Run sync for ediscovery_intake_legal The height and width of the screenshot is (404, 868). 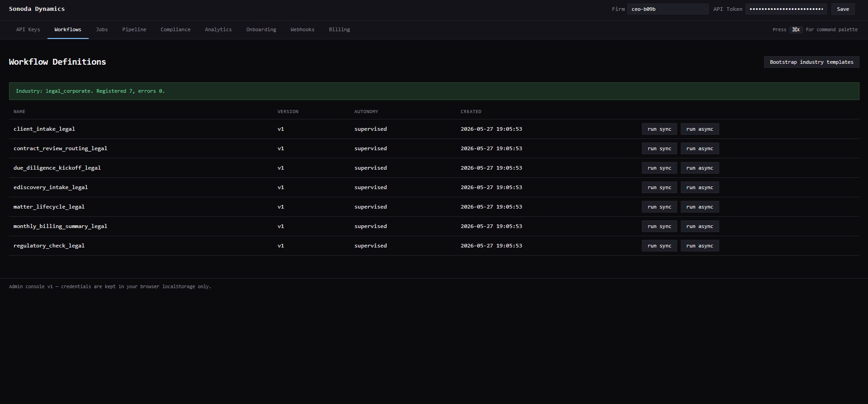point(659,187)
